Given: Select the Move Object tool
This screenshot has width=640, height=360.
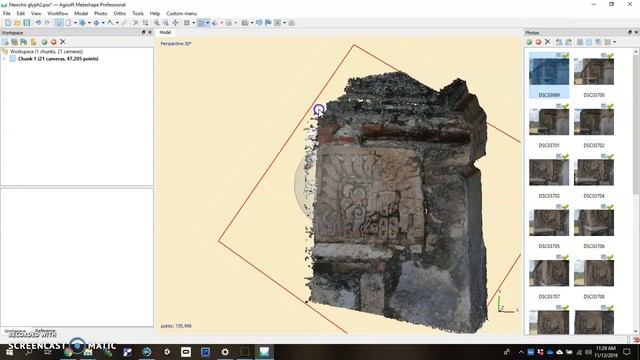Looking at the screenshot, I should (96, 23).
